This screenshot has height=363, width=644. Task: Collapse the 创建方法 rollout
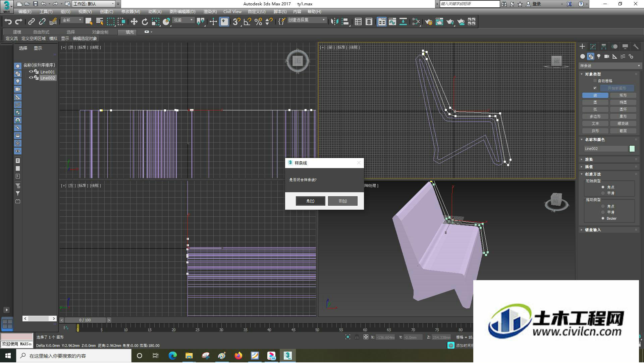(592, 174)
